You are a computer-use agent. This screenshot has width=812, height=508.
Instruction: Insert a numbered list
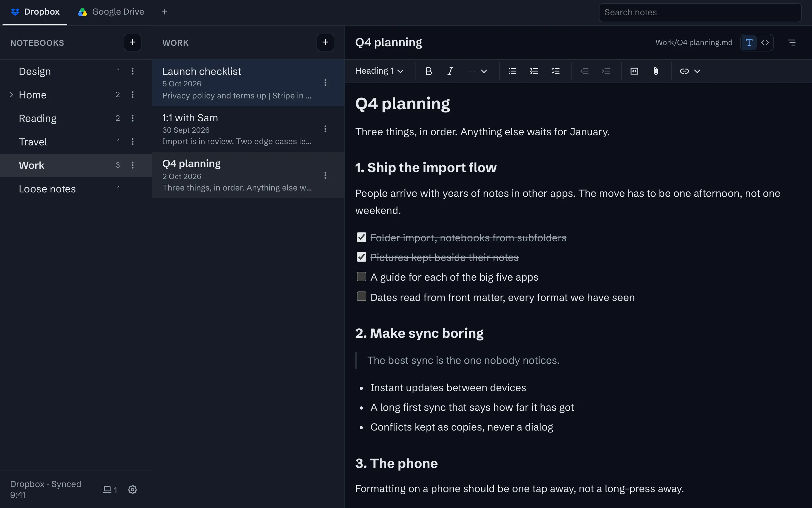click(x=534, y=71)
